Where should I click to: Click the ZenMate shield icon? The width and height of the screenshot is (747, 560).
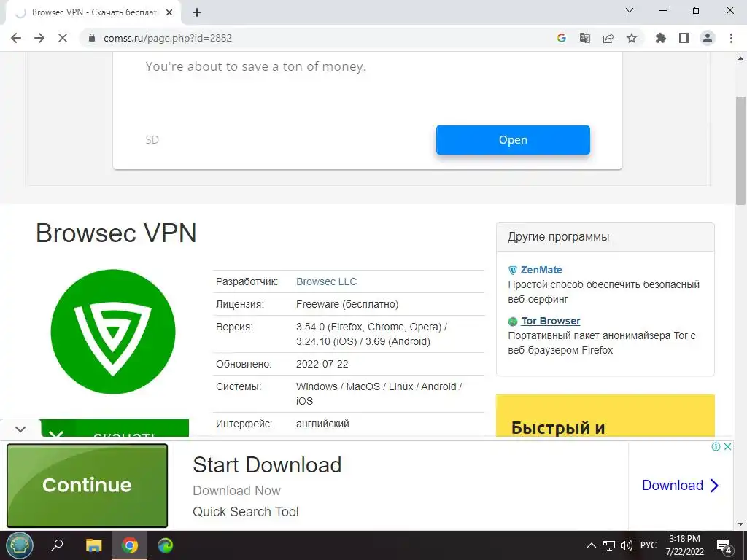513,271
